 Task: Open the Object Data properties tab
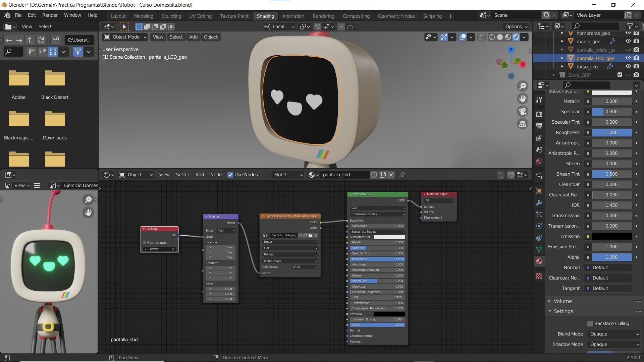coord(539,249)
